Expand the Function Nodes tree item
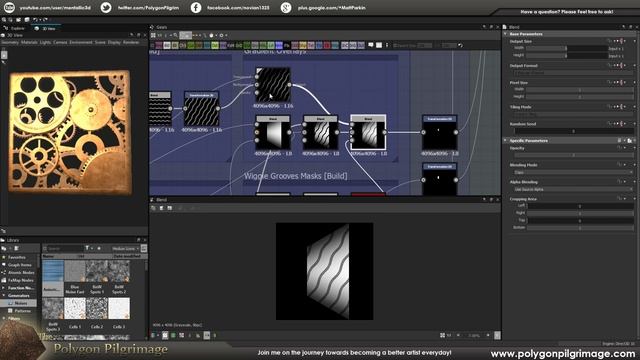 pyautogui.click(x=4, y=288)
